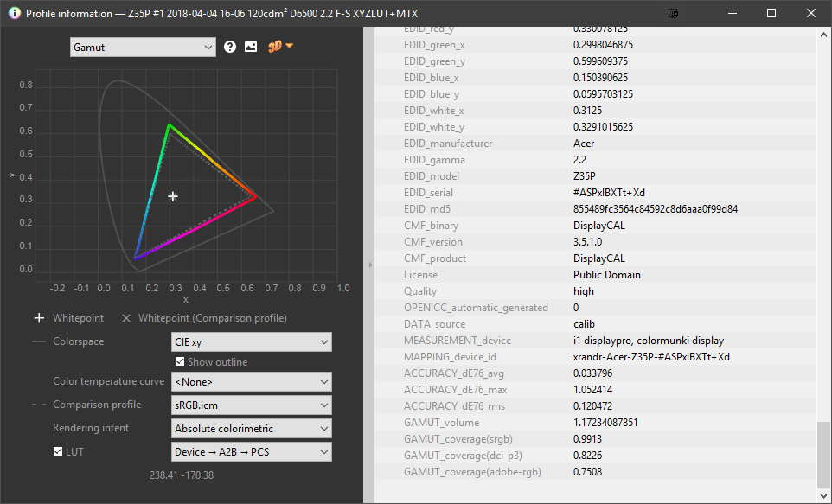Expand the CIE xy colorspace dropdown
The image size is (832, 504).
pos(252,342)
